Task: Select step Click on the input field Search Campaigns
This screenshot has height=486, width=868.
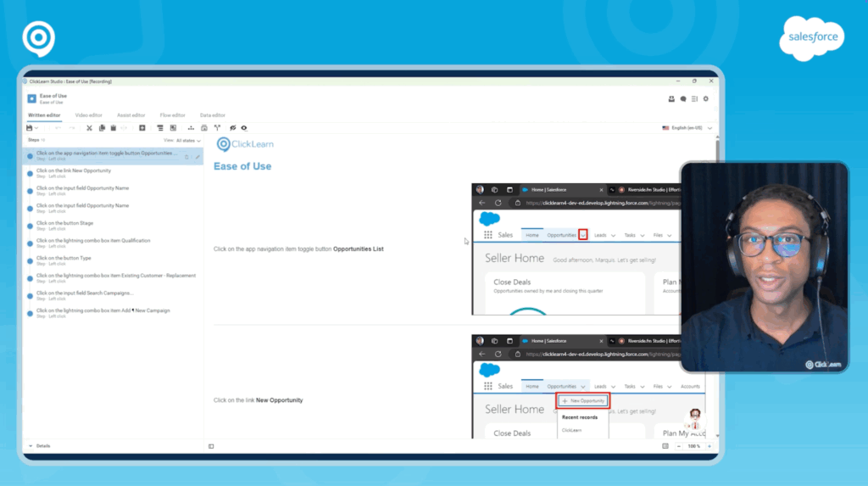Action: 113,295
